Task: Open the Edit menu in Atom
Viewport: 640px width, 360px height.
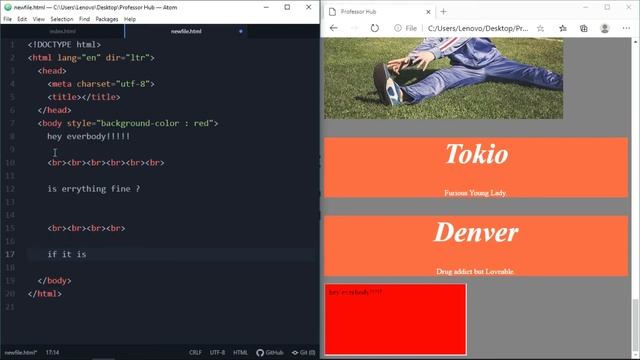Action: (x=22, y=19)
